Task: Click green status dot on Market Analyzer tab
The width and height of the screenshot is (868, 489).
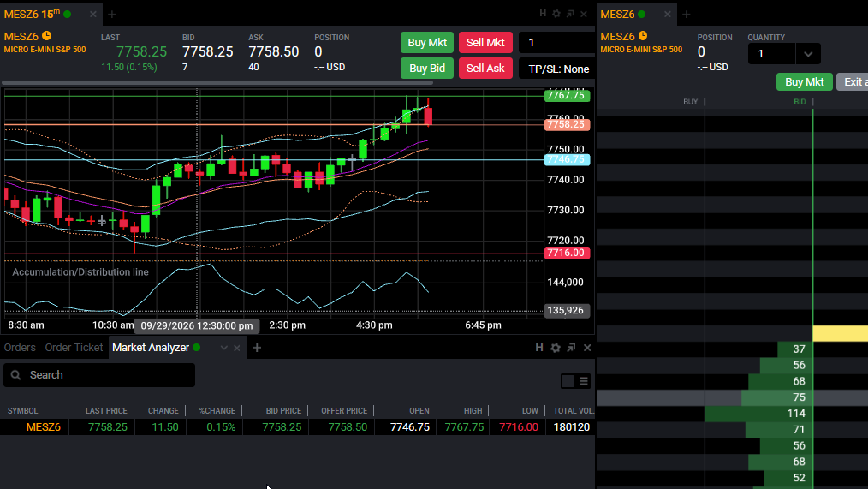Action: 197,347
